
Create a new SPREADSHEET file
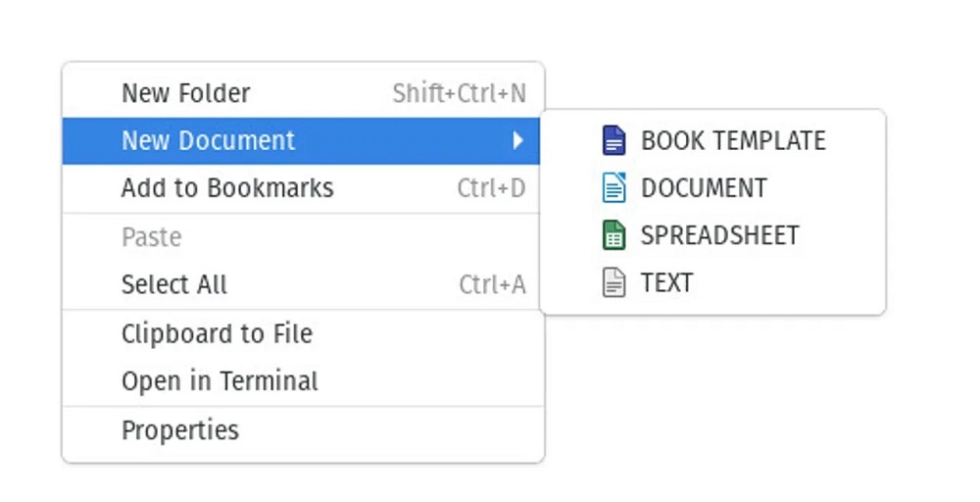(x=719, y=235)
